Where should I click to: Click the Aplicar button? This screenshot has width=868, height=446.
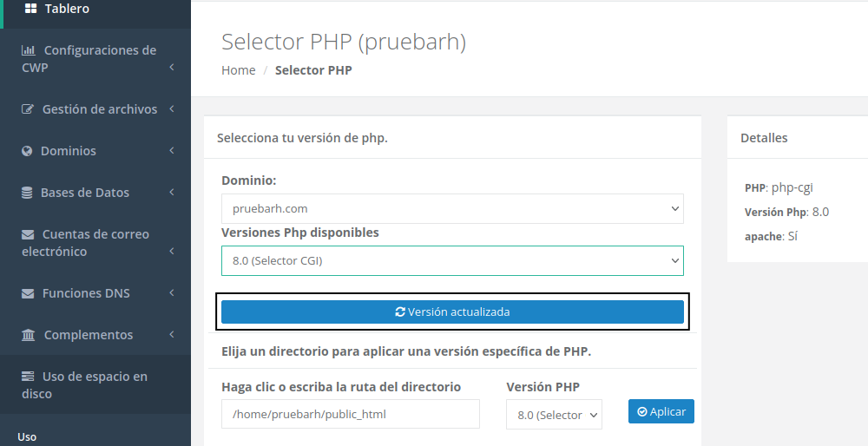(661, 411)
